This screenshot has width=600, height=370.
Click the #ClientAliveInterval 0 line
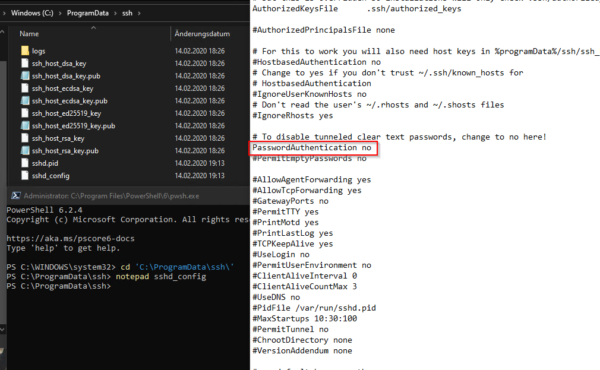(x=305, y=276)
